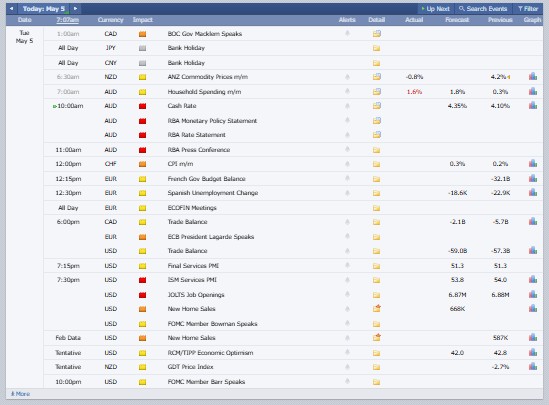Viewport: 549px width, 405px height.
Task: Show graph for CAD Trade Balance
Action: click(533, 222)
